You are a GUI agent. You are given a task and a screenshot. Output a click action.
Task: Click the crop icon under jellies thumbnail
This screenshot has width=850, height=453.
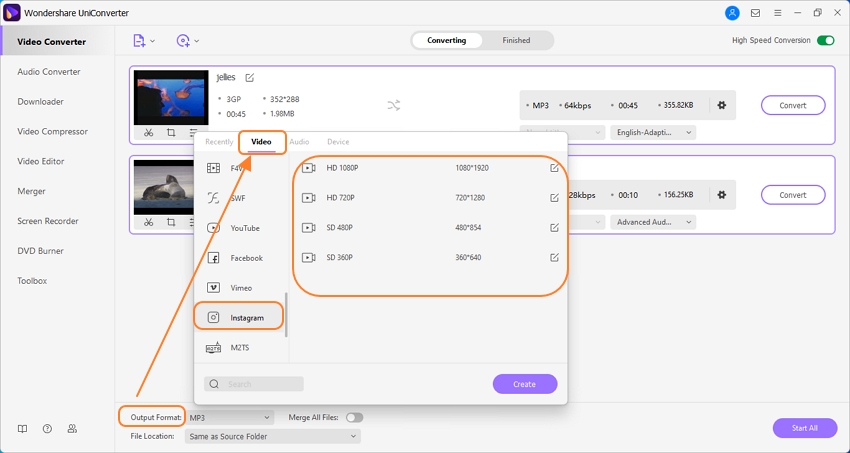[x=171, y=133]
